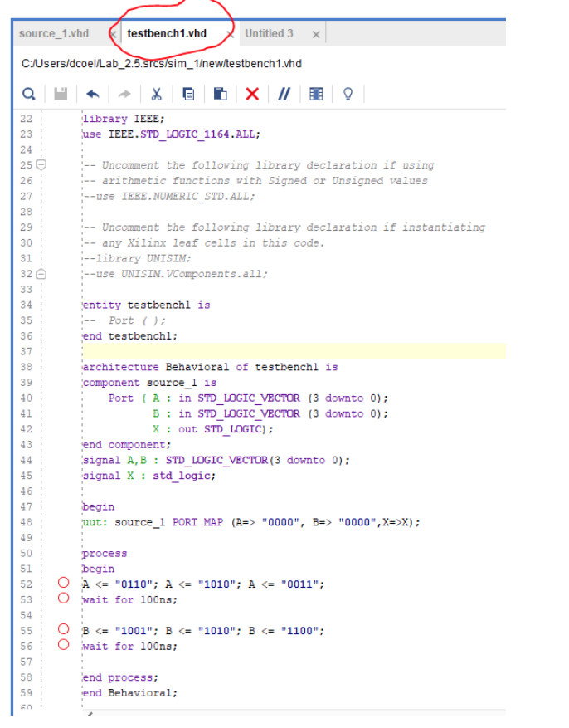Toggle line comments with the // icon
The image size is (569, 728).
[284, 95]
